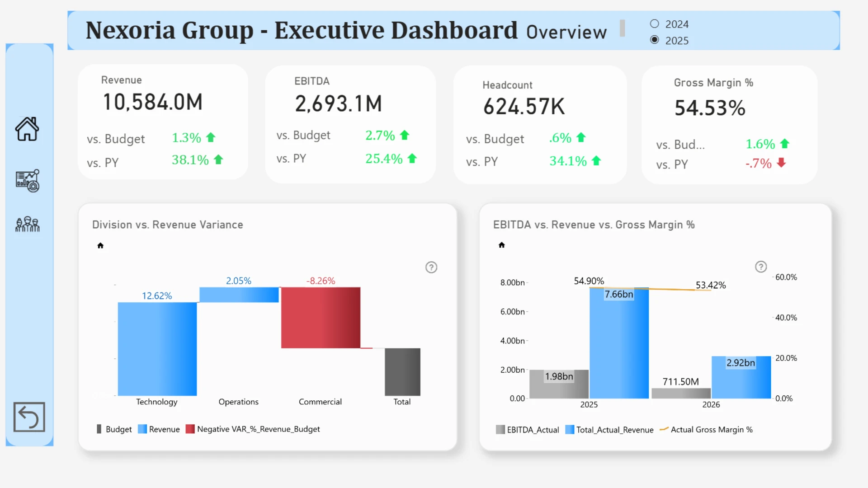Screen dimensions: 868x488
Task: Select the Revenue KPI card value
Action: tap(153, 102)
